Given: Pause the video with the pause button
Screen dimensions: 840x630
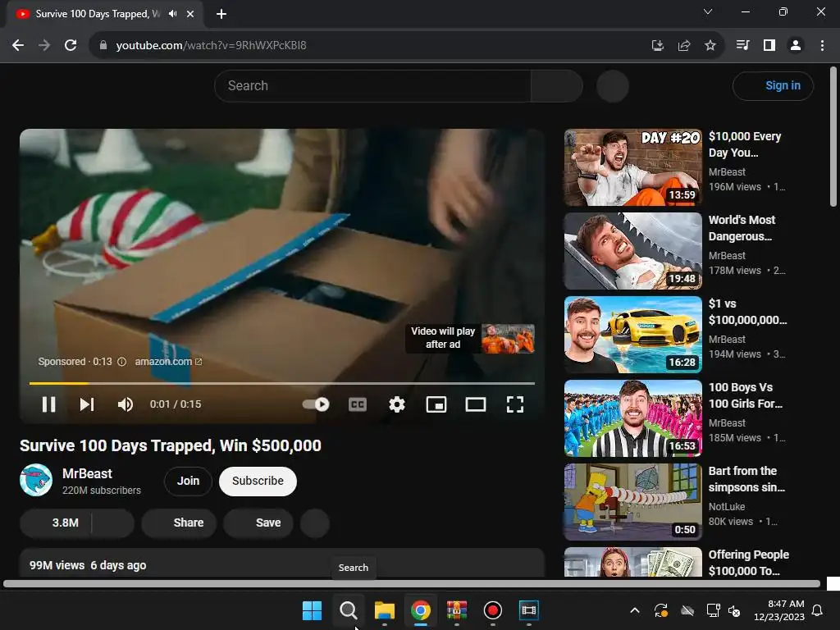Looking at the screenshot, I should coord(48,404).
